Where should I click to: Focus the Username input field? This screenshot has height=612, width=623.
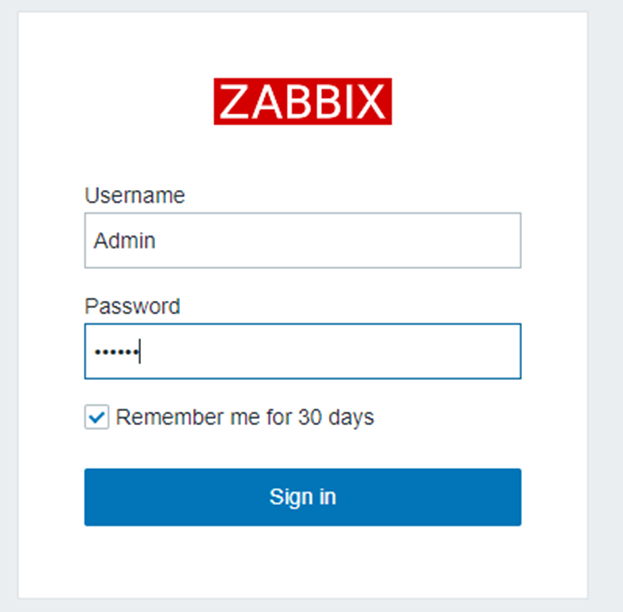coord(302,241)
